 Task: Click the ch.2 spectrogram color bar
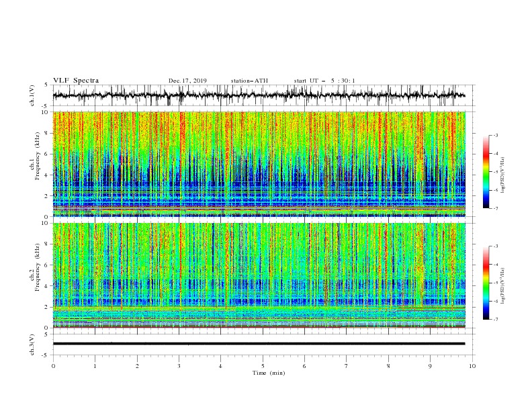[486, 283]
